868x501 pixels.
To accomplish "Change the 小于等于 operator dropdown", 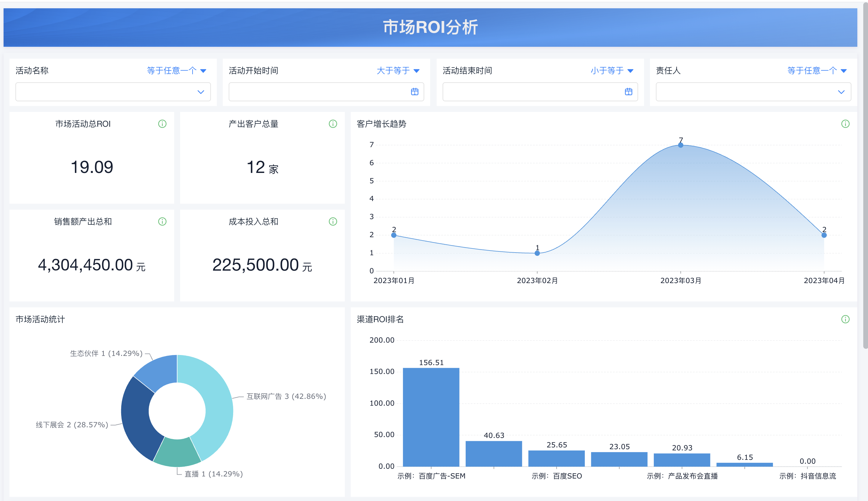I will click(x=611, y=71).
